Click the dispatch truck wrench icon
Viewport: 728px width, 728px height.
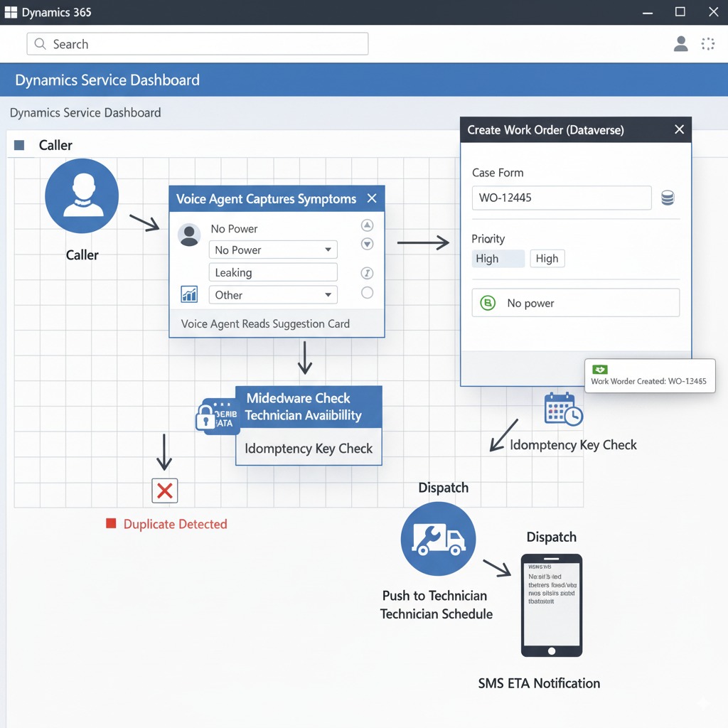(x=438, y=539)
